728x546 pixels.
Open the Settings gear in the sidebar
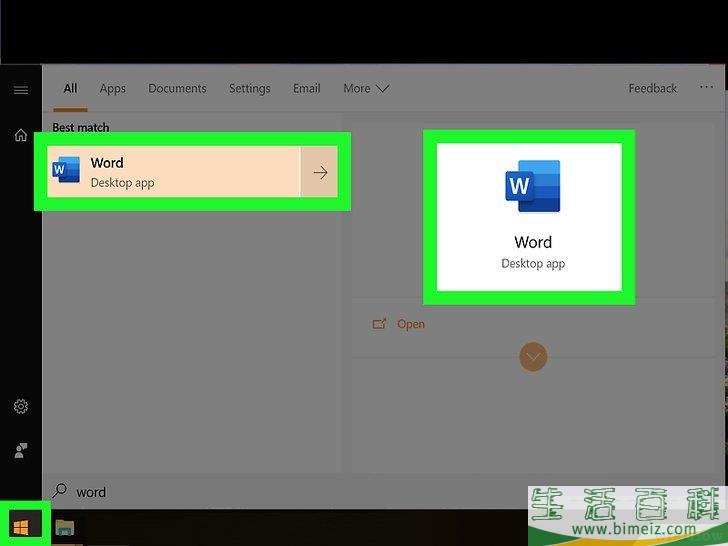pyautogui.click(x=21, y=406)
